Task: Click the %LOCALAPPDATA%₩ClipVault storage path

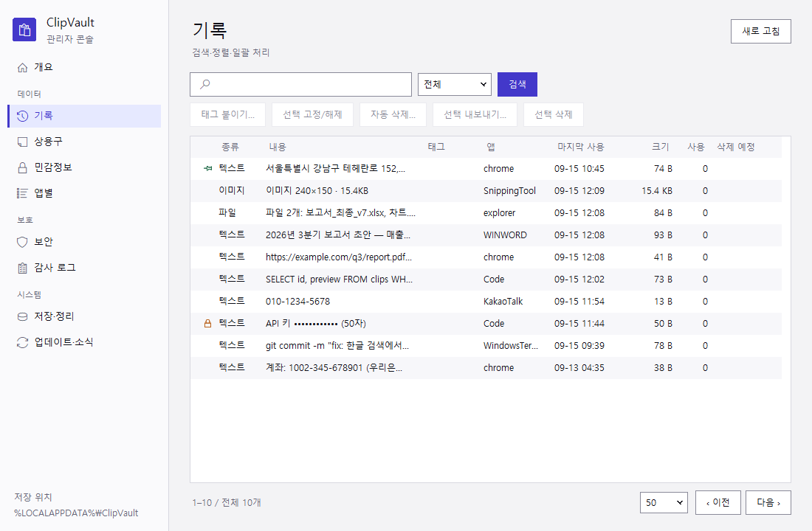Action: tap(76, 513)
